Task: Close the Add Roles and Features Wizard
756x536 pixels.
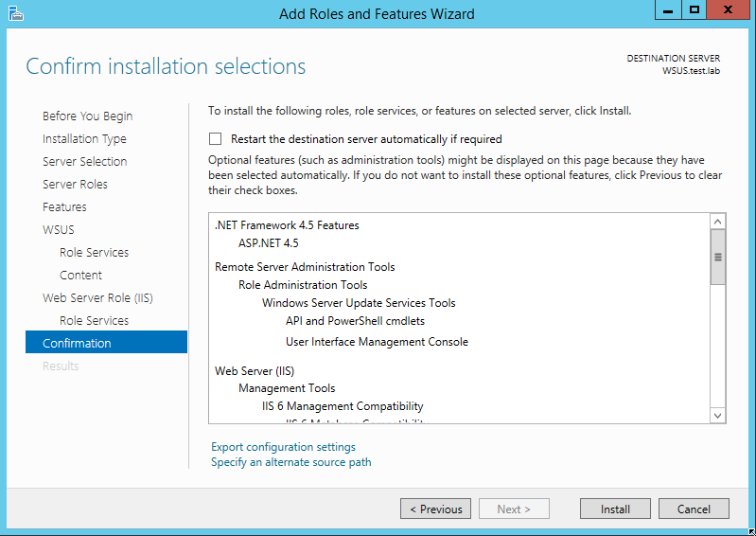Action: click(728, 10)
